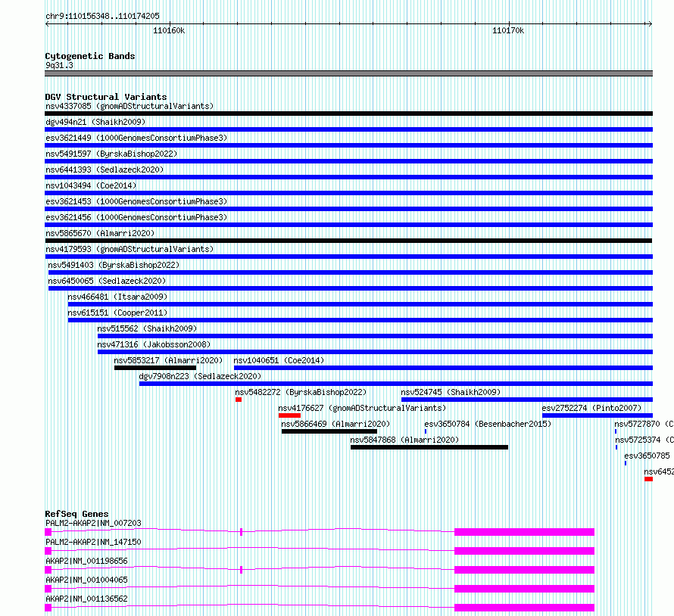
Task: Click the 110170k ruler position label
Action: 508,30
